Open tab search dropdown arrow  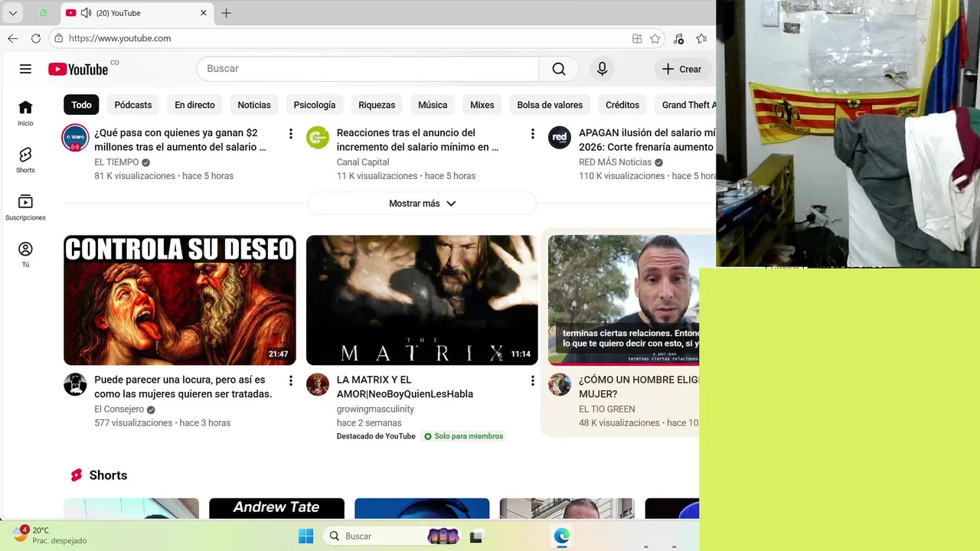[x=13, y=13]
